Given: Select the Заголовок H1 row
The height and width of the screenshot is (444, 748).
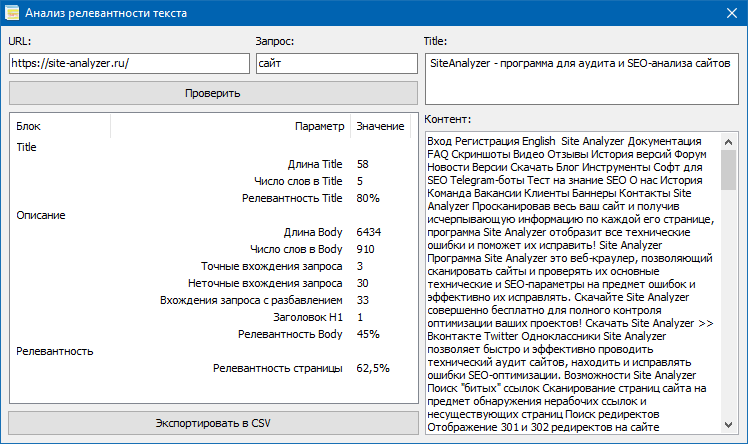Looking at the screenshot, I should click(213, 317).
